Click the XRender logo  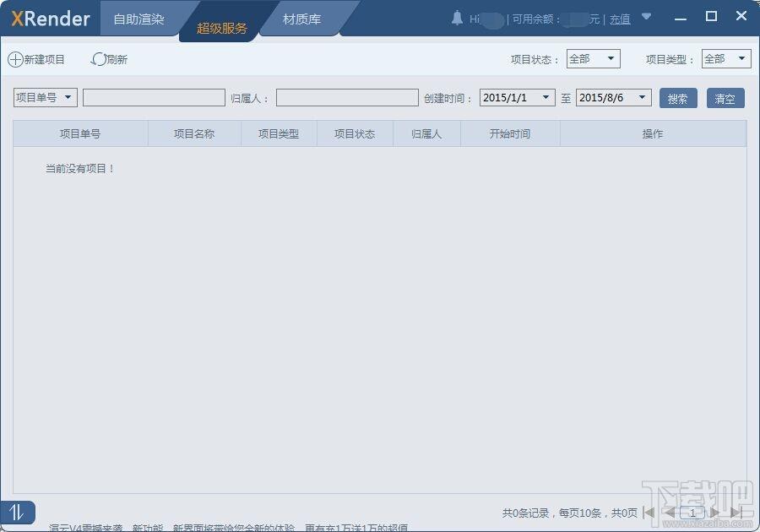point(51,19)
